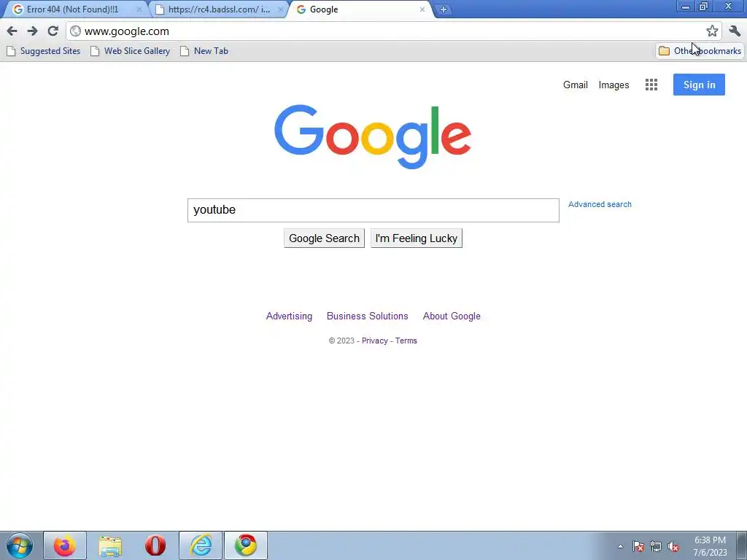
Task: Select Chrome in the taskbar
Action: (246, 545)
